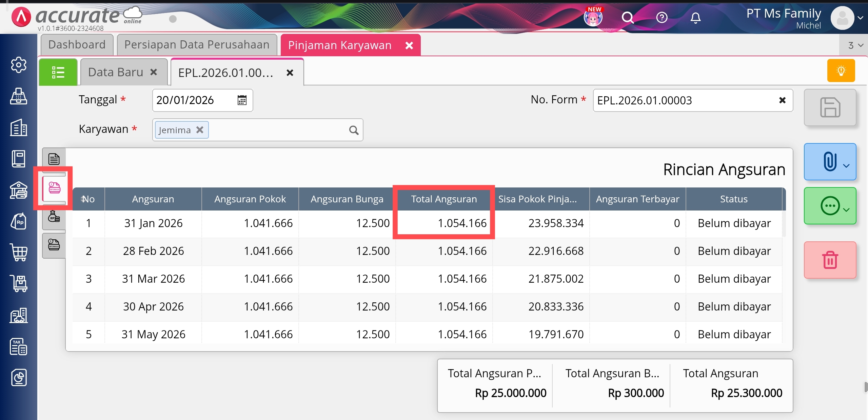The width and height of the screenshot is (868, 420).
Task: Open the tab count dropdown showing 3
Action: [855, 45]
